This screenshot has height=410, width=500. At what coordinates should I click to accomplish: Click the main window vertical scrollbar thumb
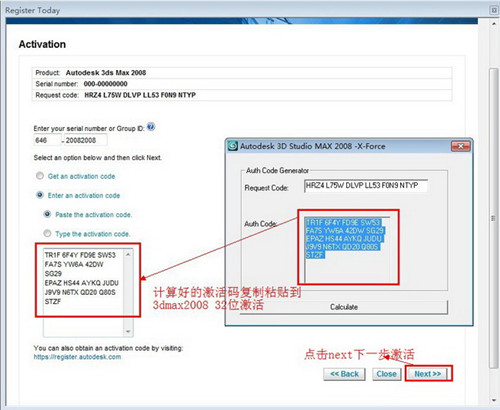click(494, 218)
